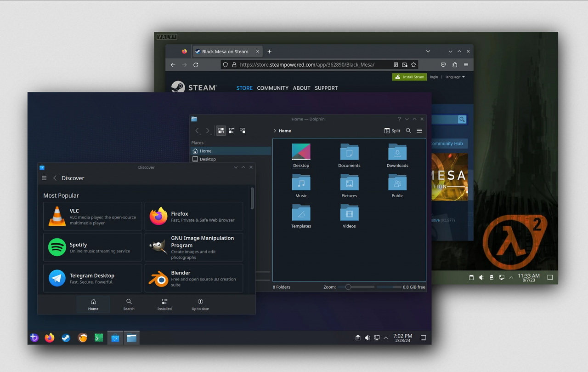Open the GNU Image Manipulation Program entry
This screenshot has height=372, width=588.
coord(194,247)
